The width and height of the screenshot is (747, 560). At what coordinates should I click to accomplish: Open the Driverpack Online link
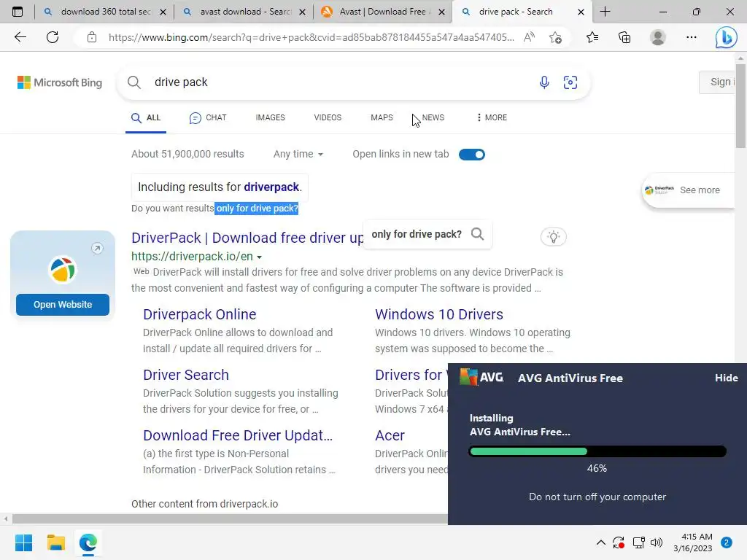[x=200, y=314]
